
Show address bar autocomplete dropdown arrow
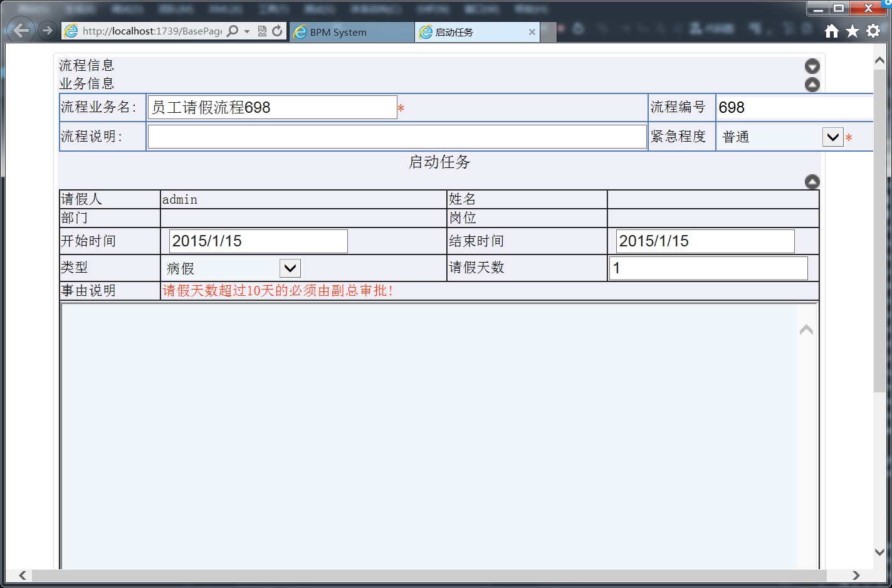247,31
